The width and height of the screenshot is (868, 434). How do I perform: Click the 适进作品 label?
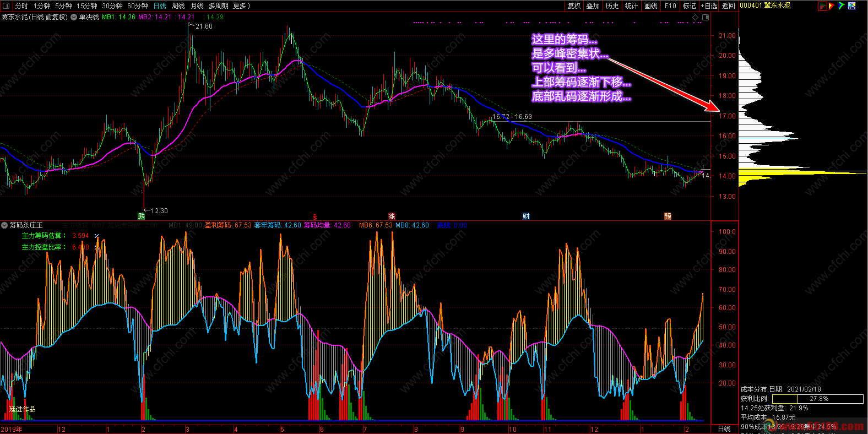pos(23,409)
